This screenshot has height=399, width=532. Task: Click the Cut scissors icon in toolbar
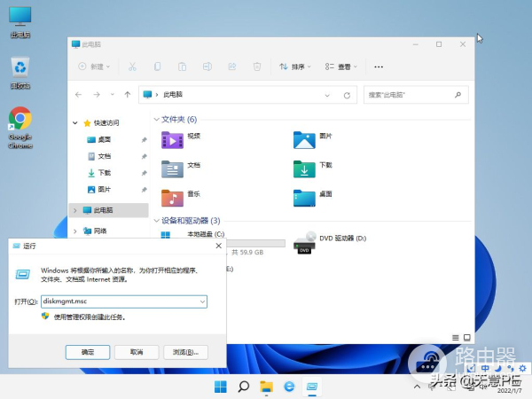(x=132, y=66)
